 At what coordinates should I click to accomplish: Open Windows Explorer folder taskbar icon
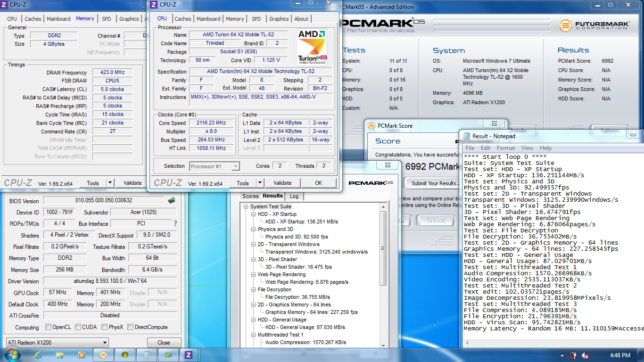pyautogui.click(x=60, y=355)
